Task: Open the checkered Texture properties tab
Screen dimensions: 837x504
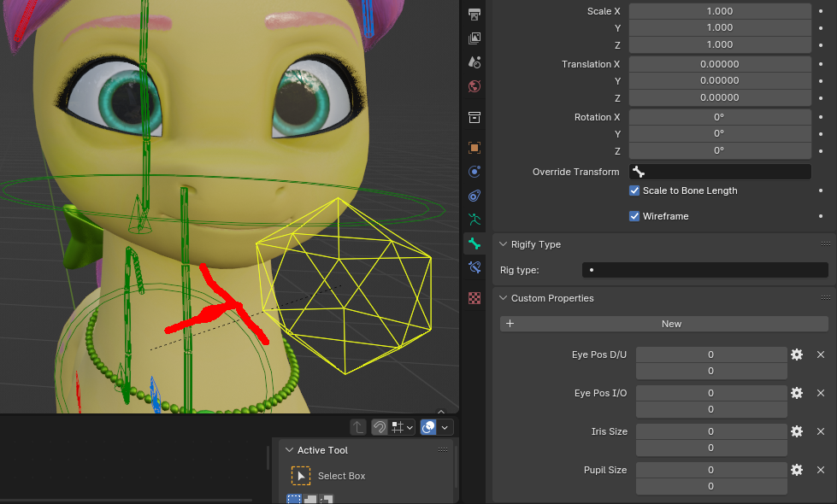Action: [x=474, y=297]
